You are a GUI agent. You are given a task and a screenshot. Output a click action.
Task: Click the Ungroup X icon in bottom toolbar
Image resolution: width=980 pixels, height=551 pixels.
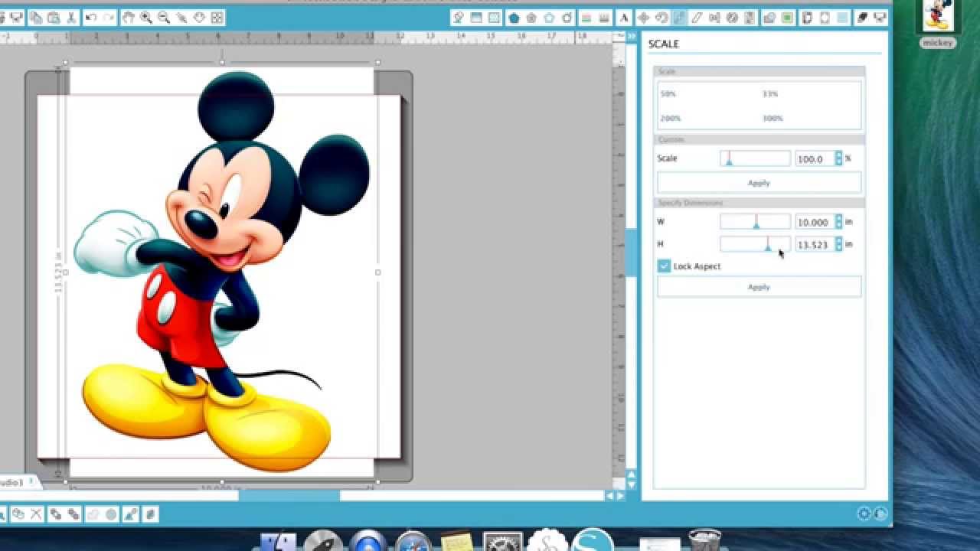coord(36,514)
